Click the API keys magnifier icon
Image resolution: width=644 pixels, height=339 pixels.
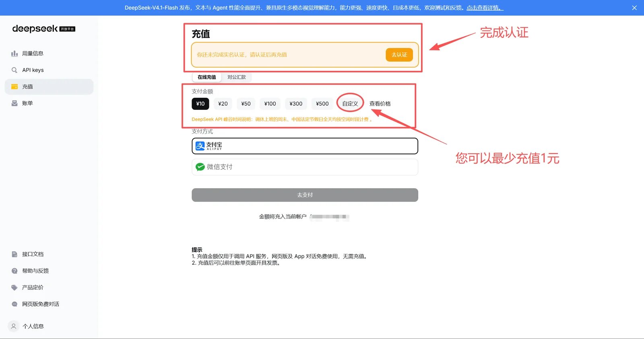14,70
